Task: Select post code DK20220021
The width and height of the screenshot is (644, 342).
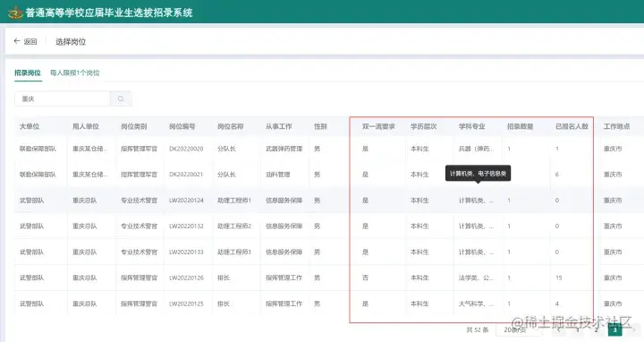Action: (186, 175)
